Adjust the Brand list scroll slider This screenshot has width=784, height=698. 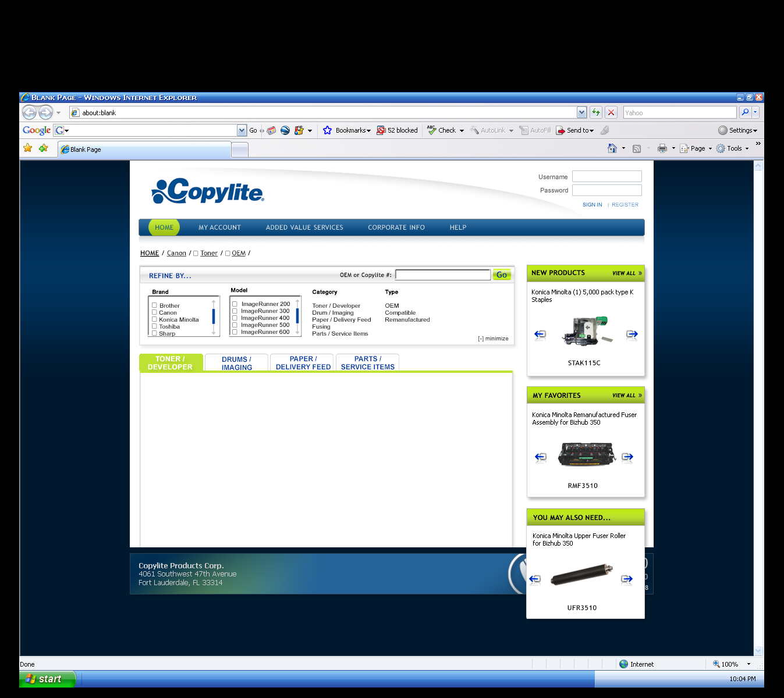point(214,316)
